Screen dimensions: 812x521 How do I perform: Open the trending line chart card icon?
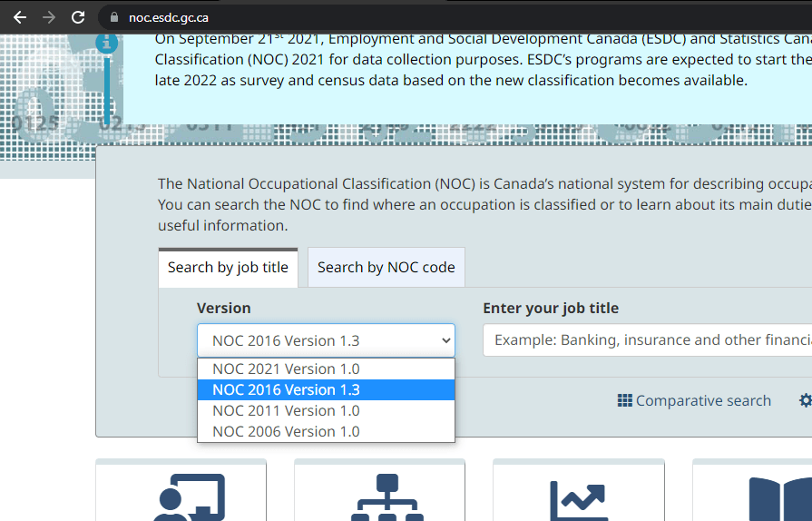pos(578,500)
